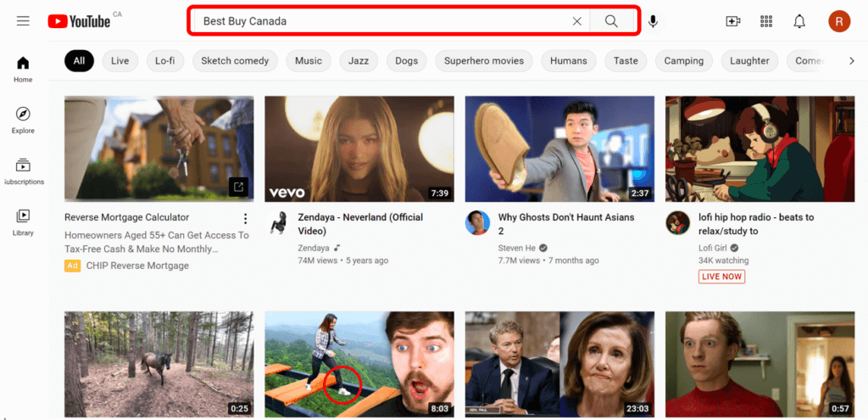Select the Humans filter chip
The width and height of the screenshot is (868, 420).
point(569,61)
